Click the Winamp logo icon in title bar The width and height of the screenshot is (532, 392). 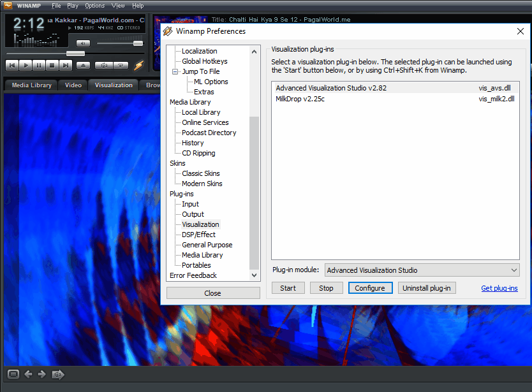tap(8, 6)
